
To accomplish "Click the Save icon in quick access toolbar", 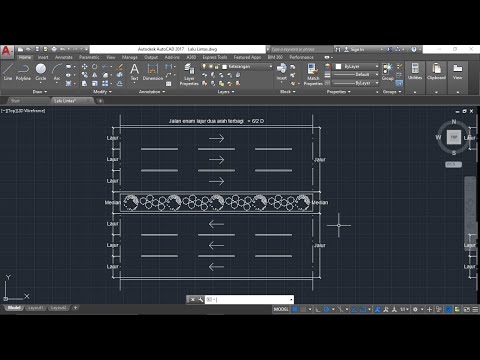I will tap(37, 49).
